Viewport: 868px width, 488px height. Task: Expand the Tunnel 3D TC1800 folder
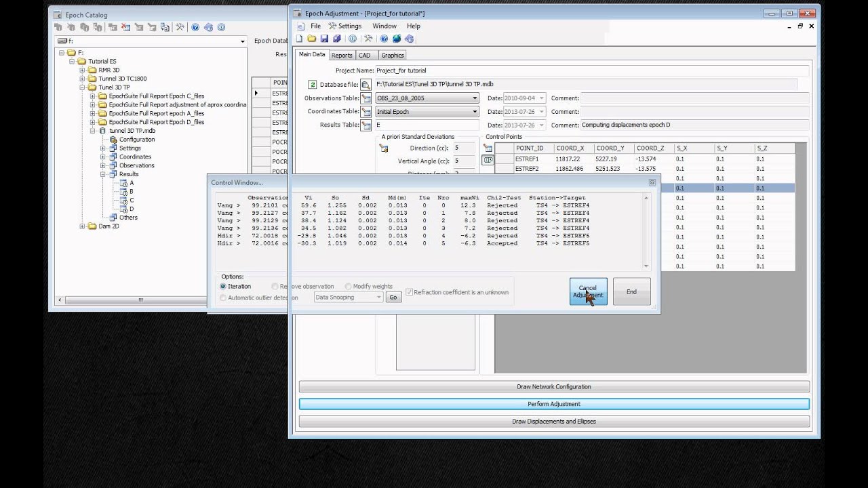[83, 79]
